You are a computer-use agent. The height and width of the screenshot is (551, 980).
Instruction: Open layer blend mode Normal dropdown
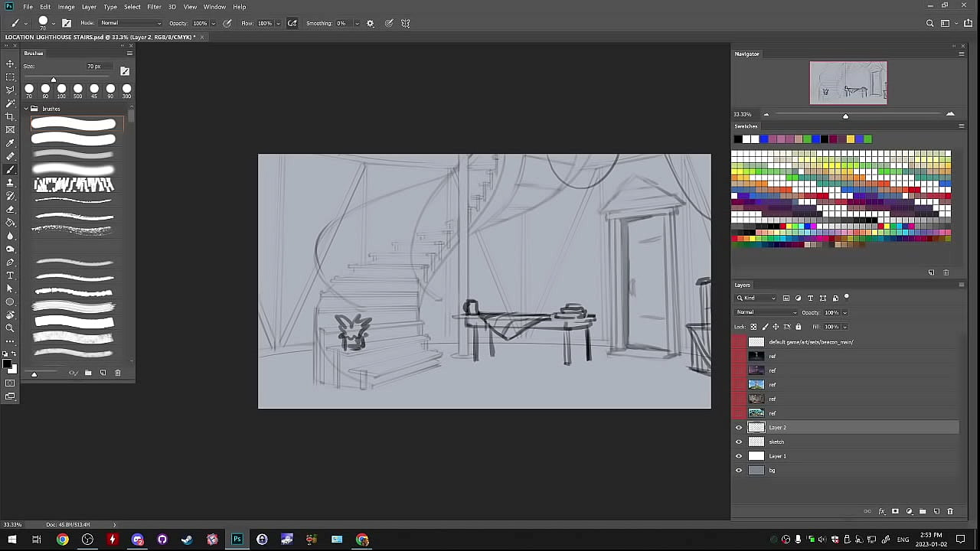[x=766, y=312]
